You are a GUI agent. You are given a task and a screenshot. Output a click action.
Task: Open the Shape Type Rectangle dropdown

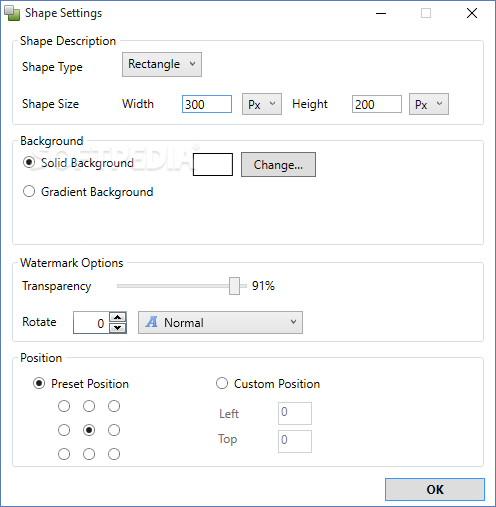coord(162,64)
